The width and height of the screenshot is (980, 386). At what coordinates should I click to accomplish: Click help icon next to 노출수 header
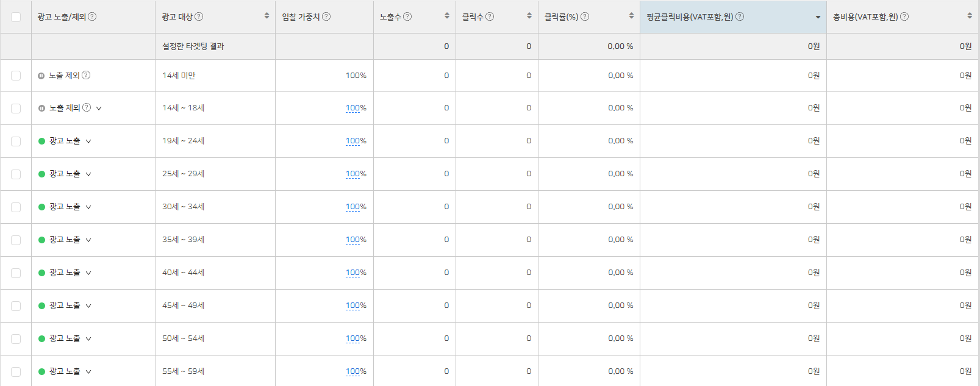(x=407, y=16)
